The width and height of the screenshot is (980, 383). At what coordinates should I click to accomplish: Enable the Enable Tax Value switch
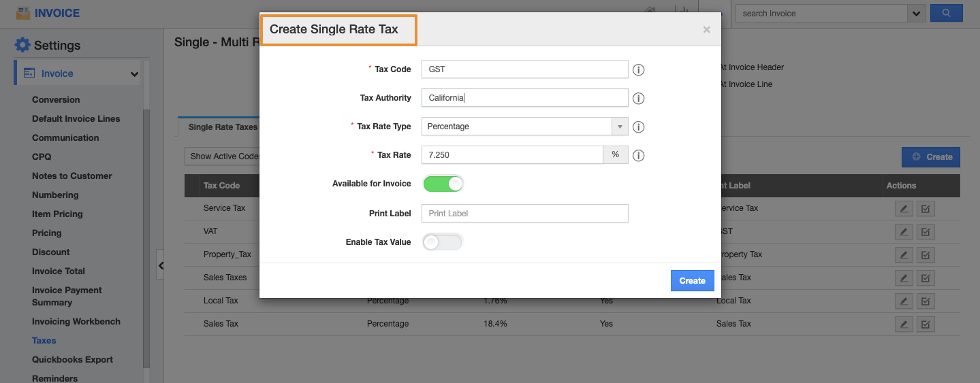point(443,242)
